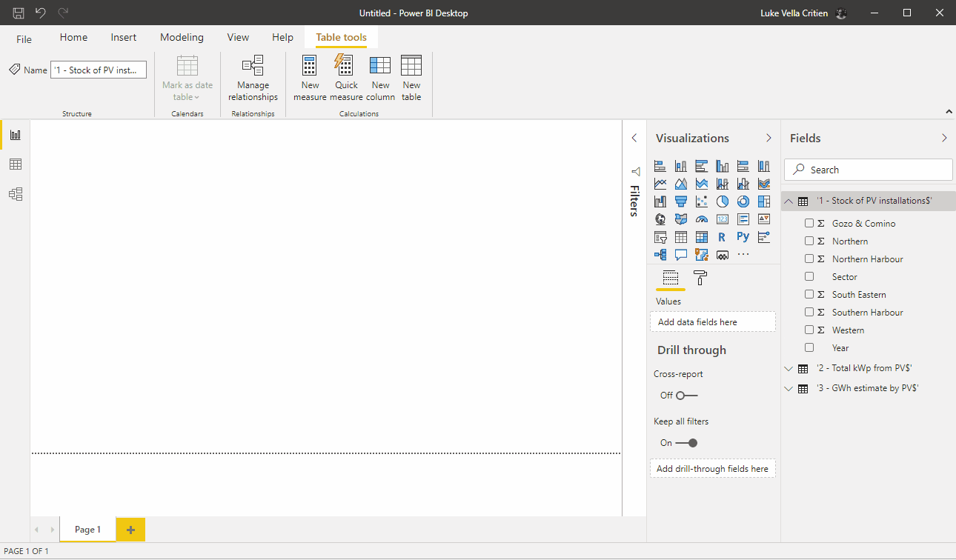Check the Gozo & Comino field
This screenshot has height=560, width=956.
pyautogui.click(x=809, y=223)
